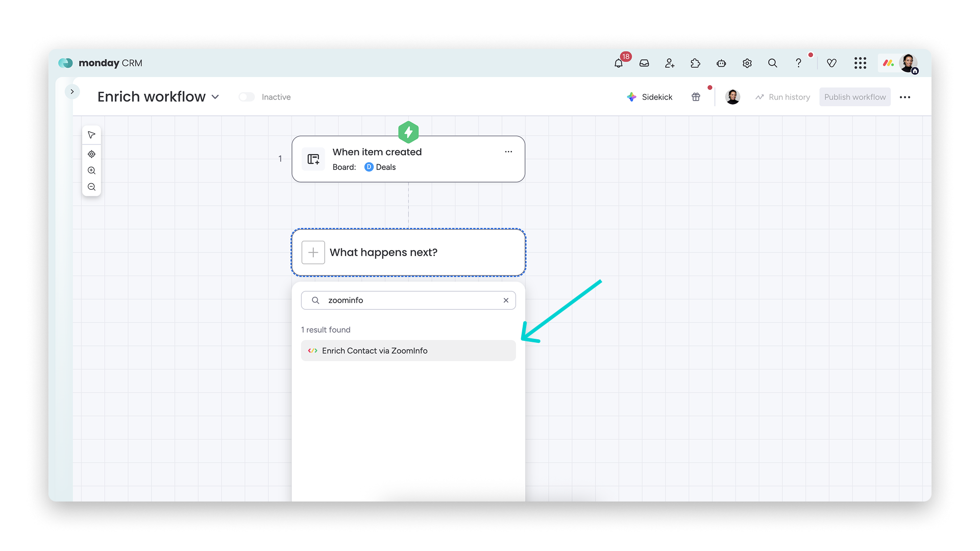Open the user profile avatar menu
980x551 pixels.
pyautogui.click(x=908, y=63)
